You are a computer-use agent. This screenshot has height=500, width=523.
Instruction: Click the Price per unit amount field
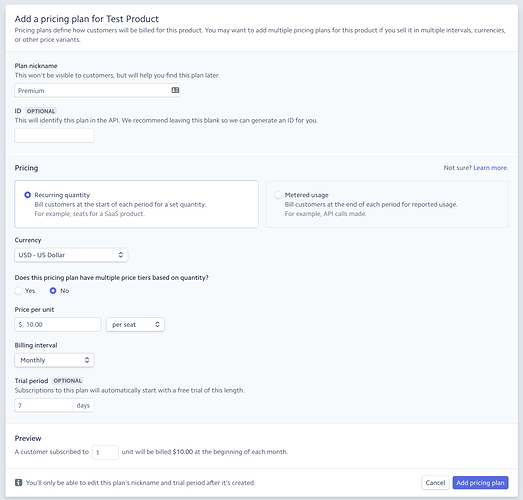click(58, 324)
